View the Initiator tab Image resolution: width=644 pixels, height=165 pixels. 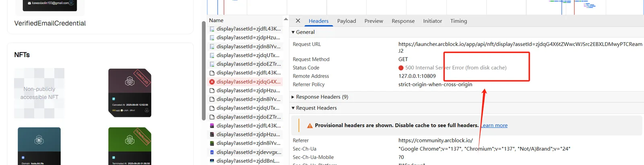pos(432,21)
